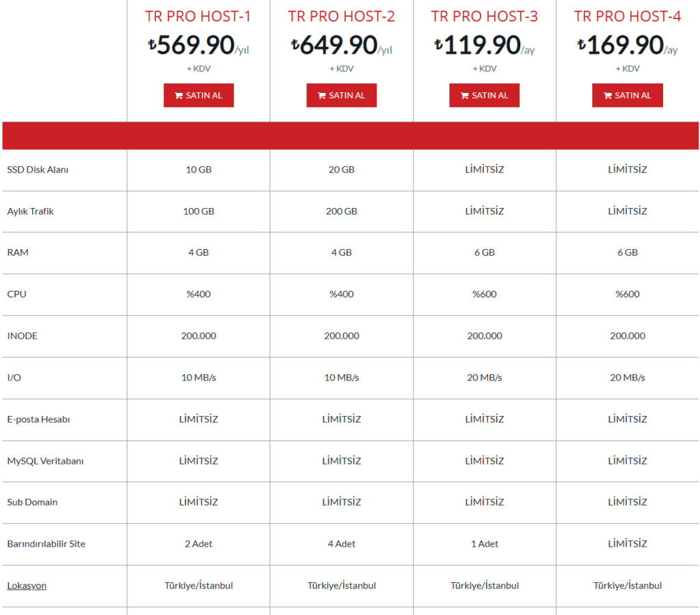Click the SSD Disk Alanı row label

[x=37, y=170]
